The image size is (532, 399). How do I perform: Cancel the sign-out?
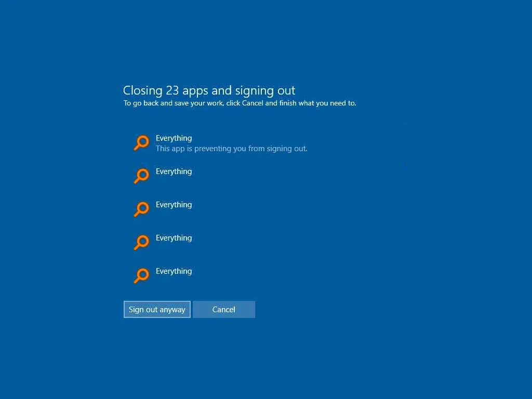[224, 310]
